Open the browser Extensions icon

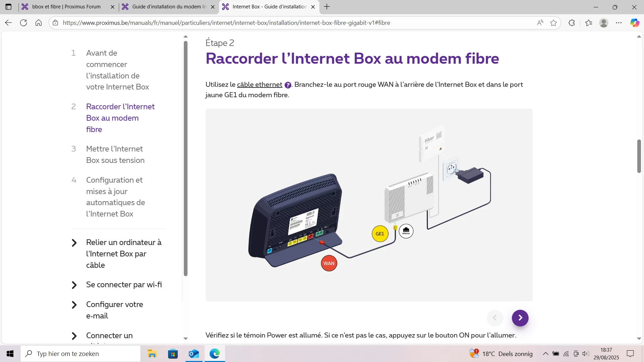572,23
